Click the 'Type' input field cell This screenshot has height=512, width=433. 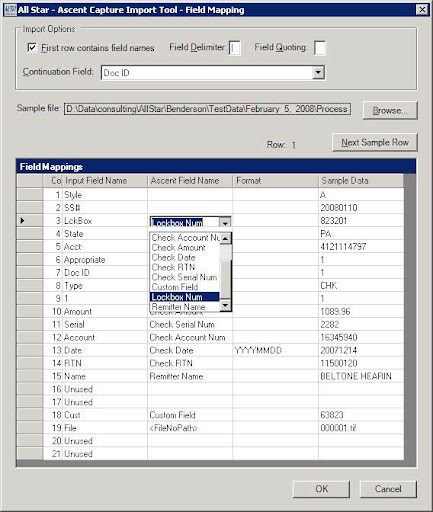105,286
